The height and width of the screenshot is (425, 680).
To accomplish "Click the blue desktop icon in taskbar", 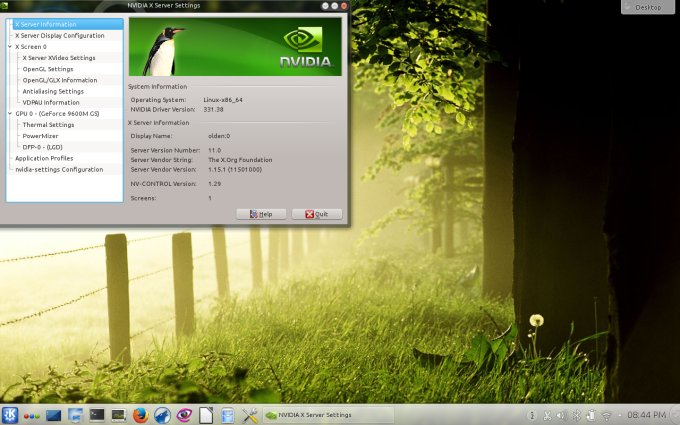I will [53, 415].
